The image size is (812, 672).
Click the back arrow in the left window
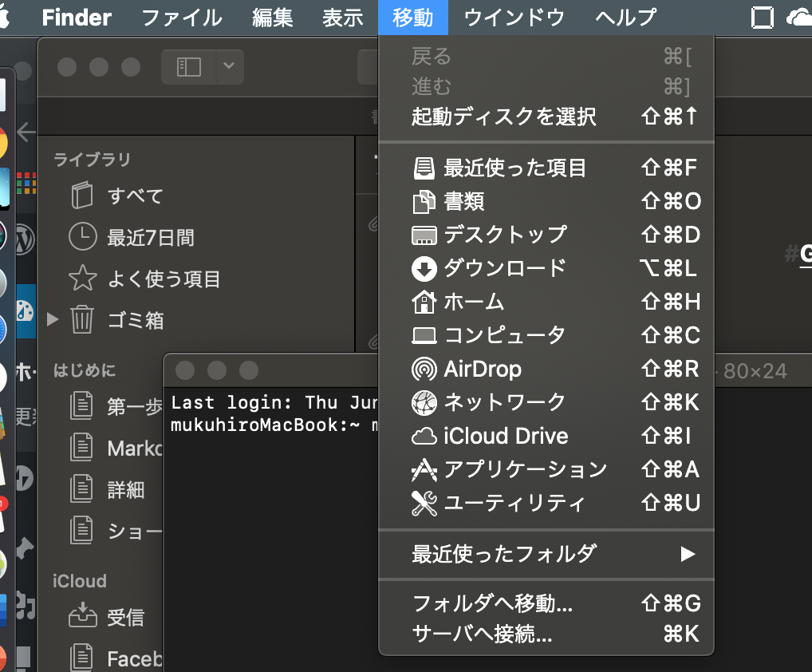pyautogui.click(x=26, y=132)
